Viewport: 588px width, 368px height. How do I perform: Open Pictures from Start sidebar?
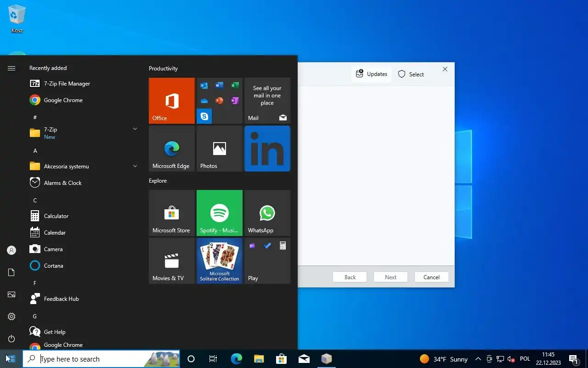(11, 294)
